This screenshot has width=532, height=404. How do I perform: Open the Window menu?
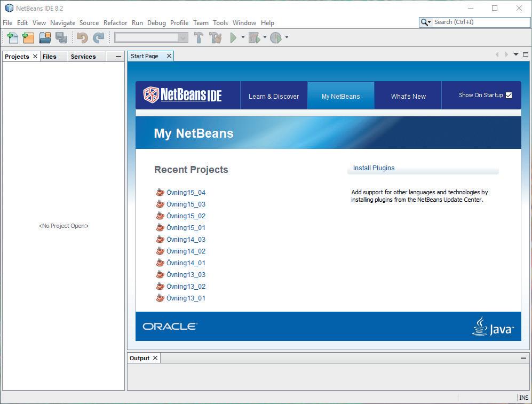[x=244, y=23]
